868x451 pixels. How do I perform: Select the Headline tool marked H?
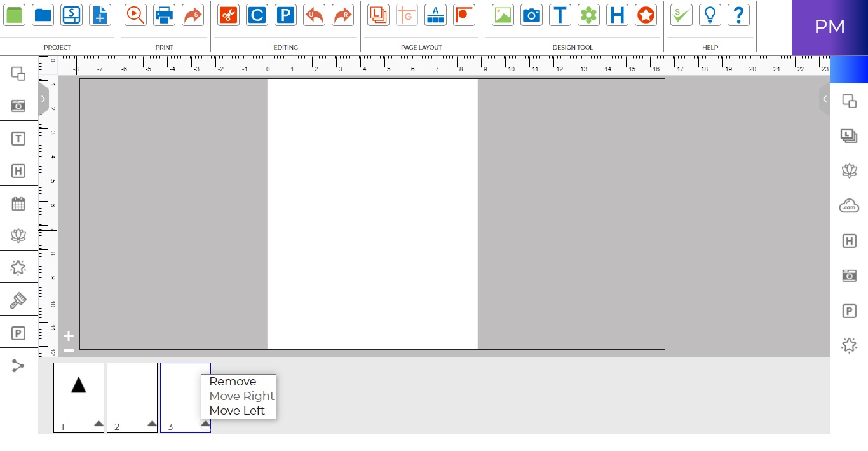pos(617,15)
